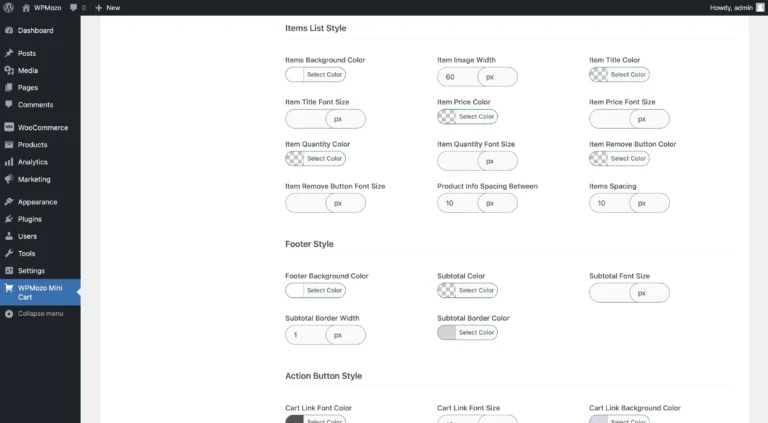
Task: Click the Tools wrench icon
Action: coord(9,253)
